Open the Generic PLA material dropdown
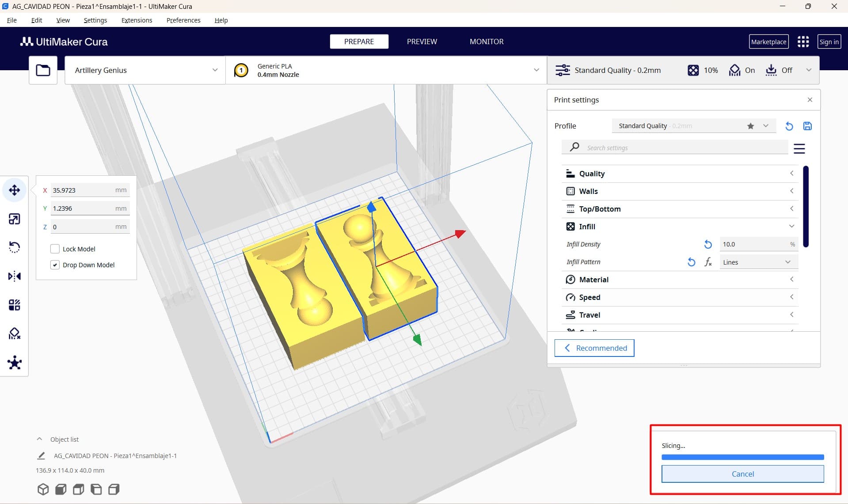This screenshot has width=848, height=504. pyautogui.click(x=386, y=70)
